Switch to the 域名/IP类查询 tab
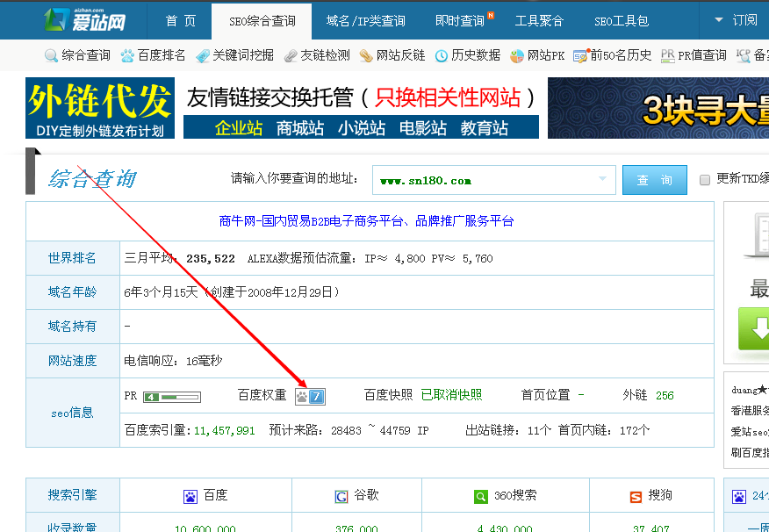 [x=365, y=20]
